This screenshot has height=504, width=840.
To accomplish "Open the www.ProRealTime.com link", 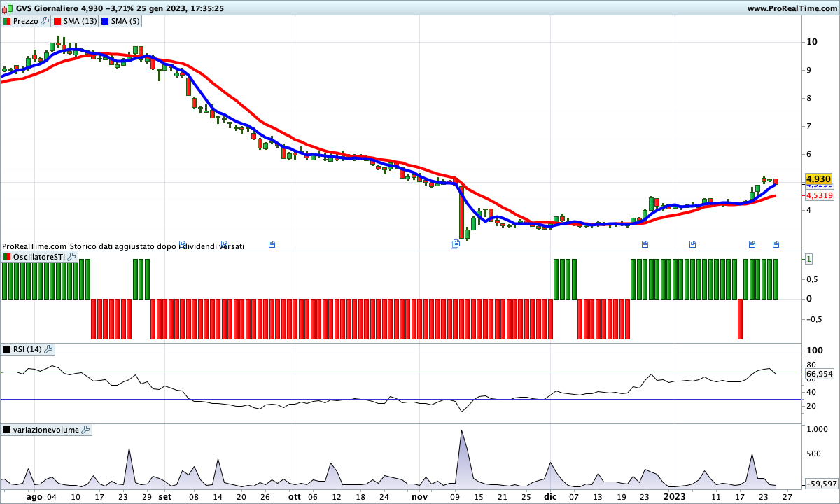I will (x=792, y=8).
